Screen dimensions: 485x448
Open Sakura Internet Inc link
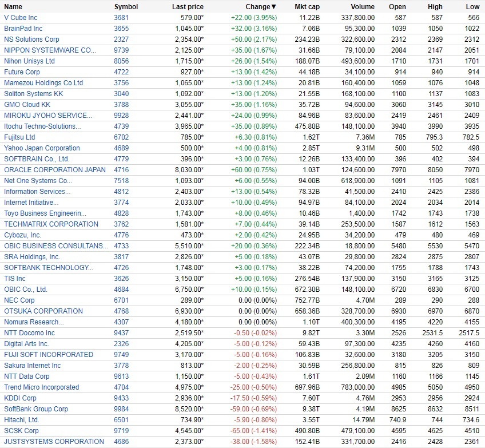pos(33,366)
